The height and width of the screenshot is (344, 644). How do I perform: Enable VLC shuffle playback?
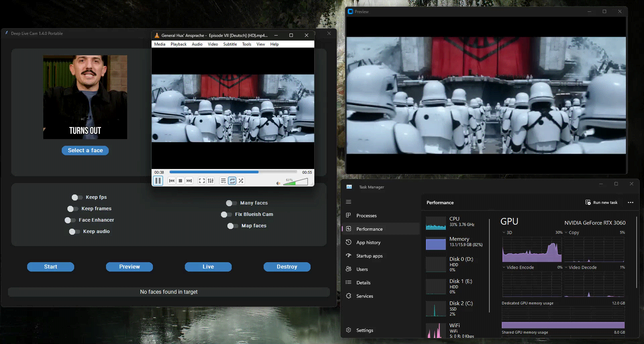pyautogui.click(x=241, y=181)
